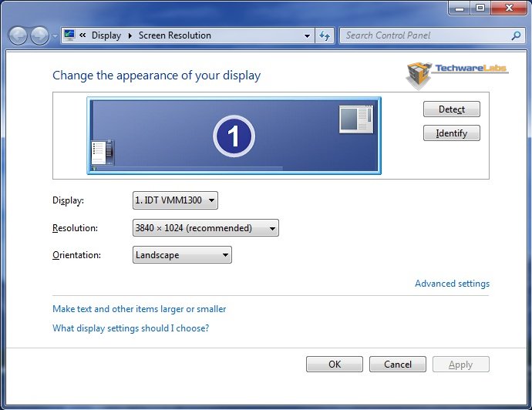Open the recent pages dropdown arrow

[x=55, y=36]
